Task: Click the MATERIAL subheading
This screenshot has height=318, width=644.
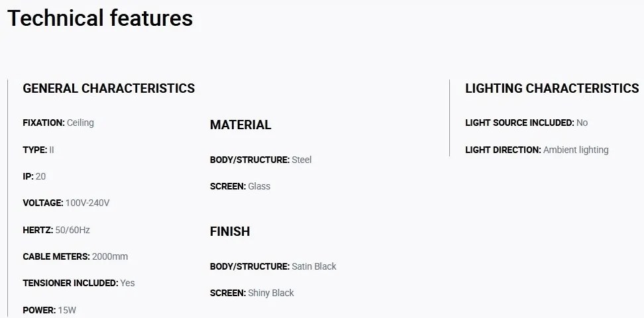Action: point(241,125)
